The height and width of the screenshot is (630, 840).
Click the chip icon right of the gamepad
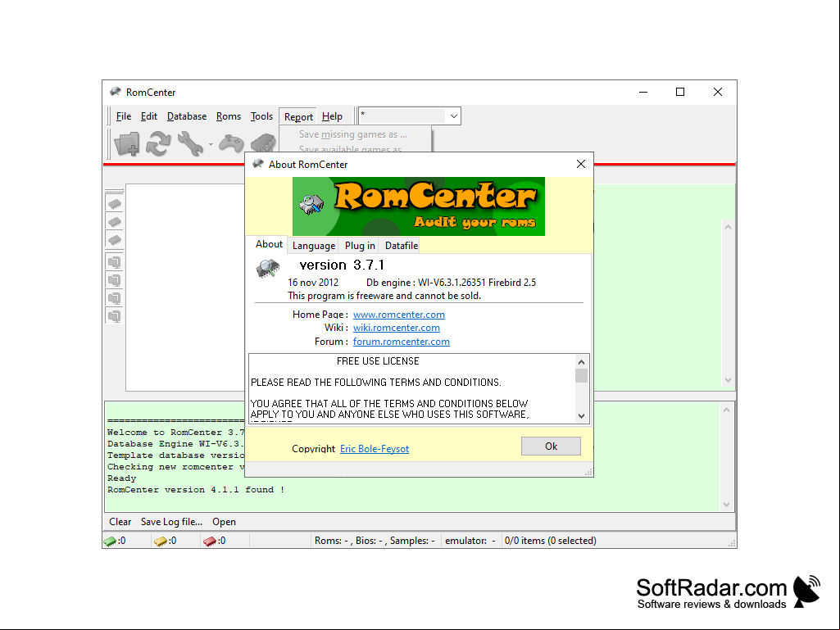click(x=263, y=143)
